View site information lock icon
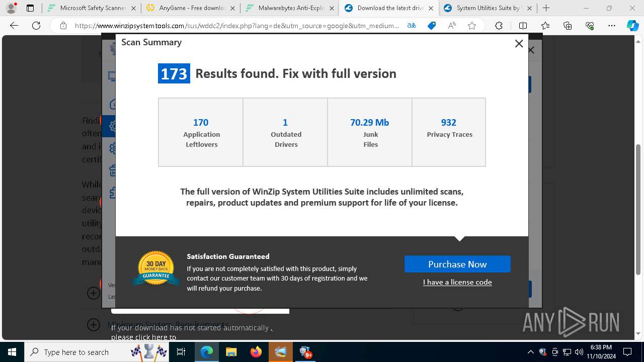This screenshot has height=362, width=644. point(63,26)
